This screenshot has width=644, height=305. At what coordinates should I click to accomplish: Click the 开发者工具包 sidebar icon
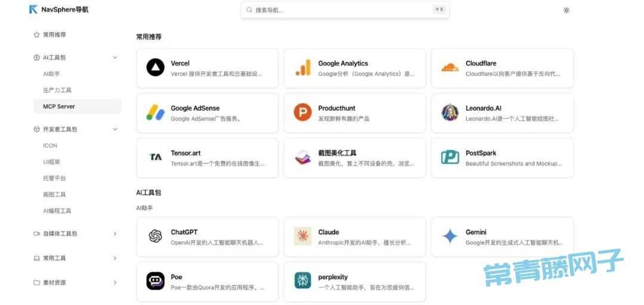coord(36,130)
